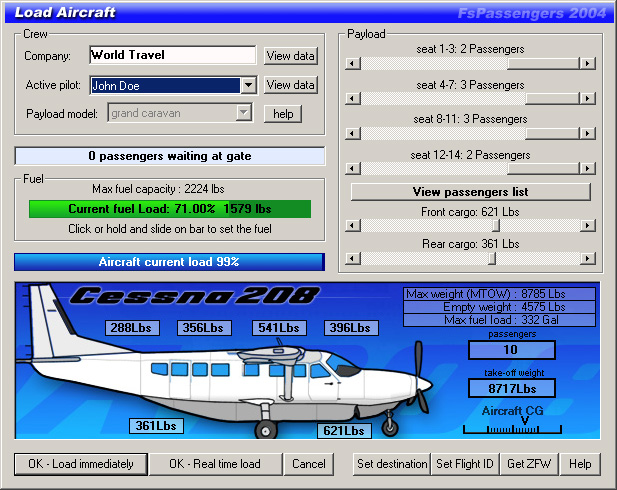Click the Max weight (MTOW) 8785 Lbs row
Image resolution: width=617 pixels, height=490 pixels.
point(499,294)
